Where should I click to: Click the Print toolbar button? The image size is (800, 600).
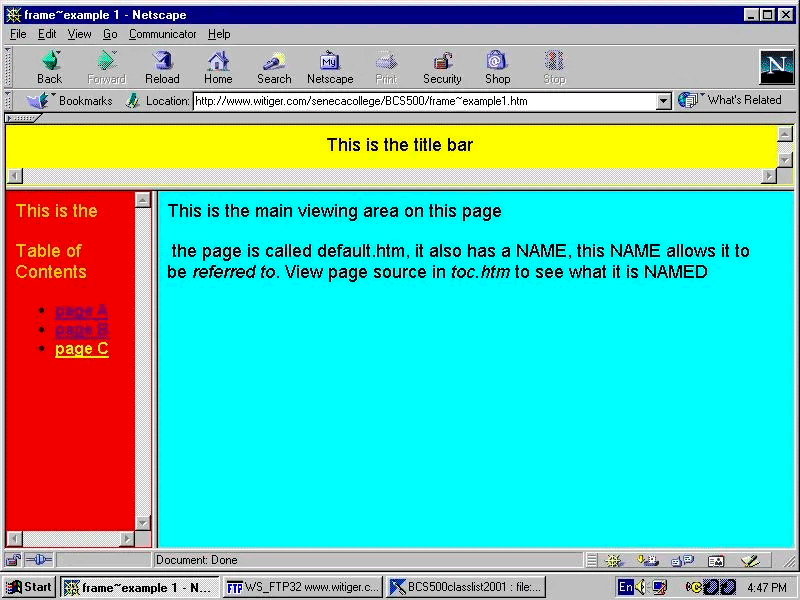pos(386,67)
